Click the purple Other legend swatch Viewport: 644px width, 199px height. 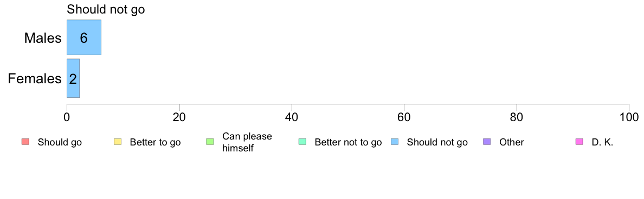[x=487, y=142]
